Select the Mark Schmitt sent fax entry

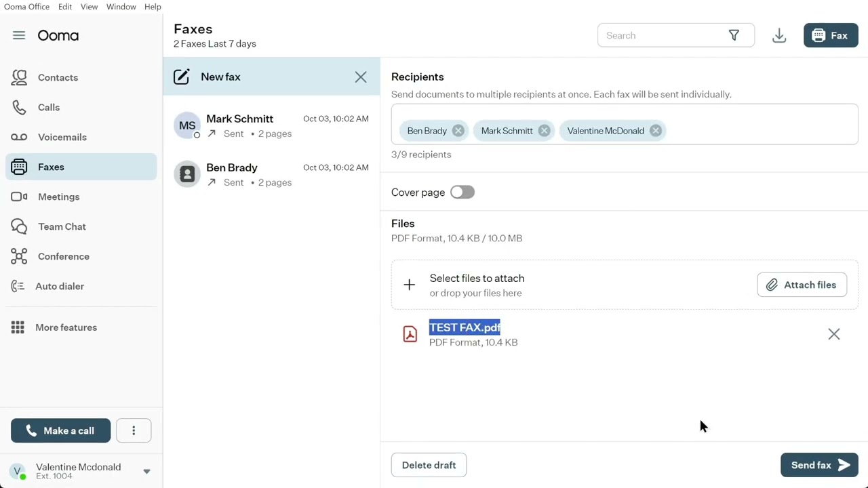[x=271, y=126]
